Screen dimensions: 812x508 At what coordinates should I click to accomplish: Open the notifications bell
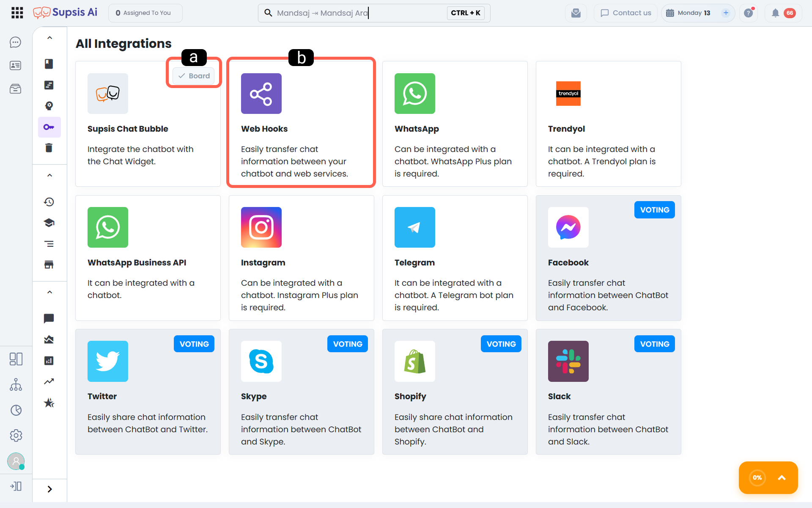click(x=775, y=13)
